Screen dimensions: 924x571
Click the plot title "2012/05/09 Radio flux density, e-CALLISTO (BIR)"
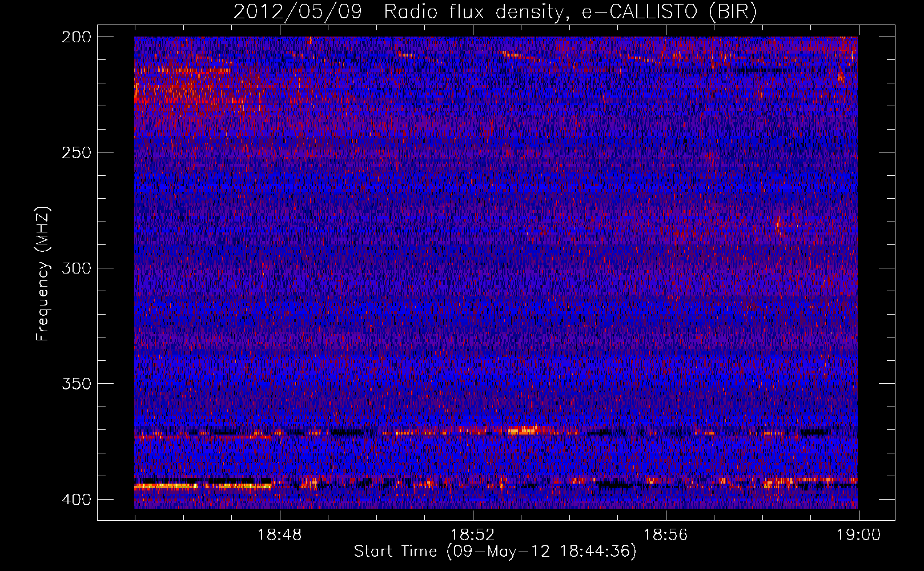pos(495,11)
